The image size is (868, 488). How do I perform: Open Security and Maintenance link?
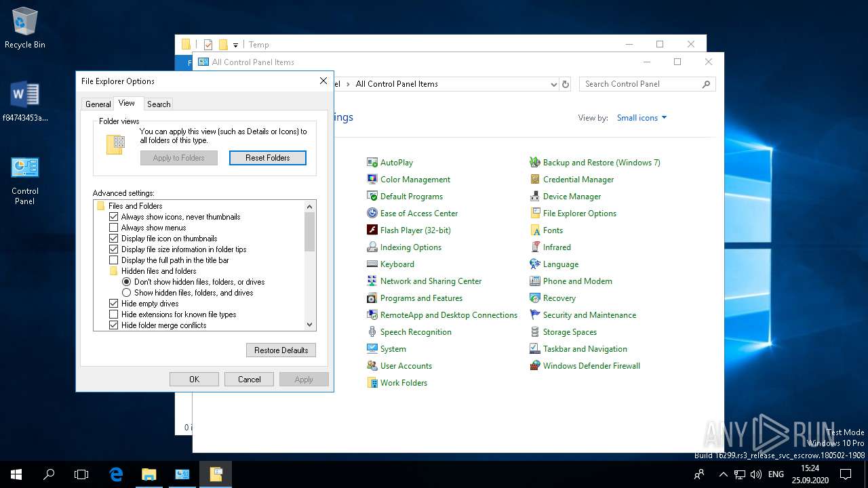(589, 315)
